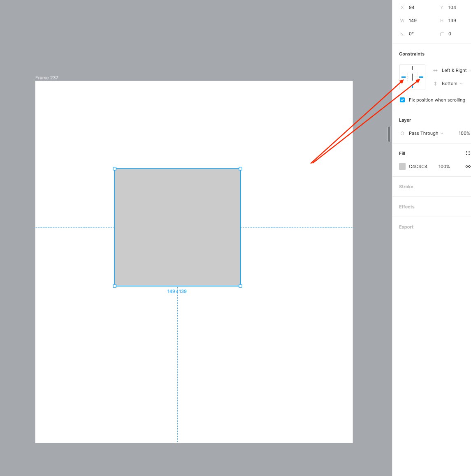Click the 149 × 139 size label
The height and width of the screenshot is (476, 471).
pyautogui.click(x=177, y=291)
